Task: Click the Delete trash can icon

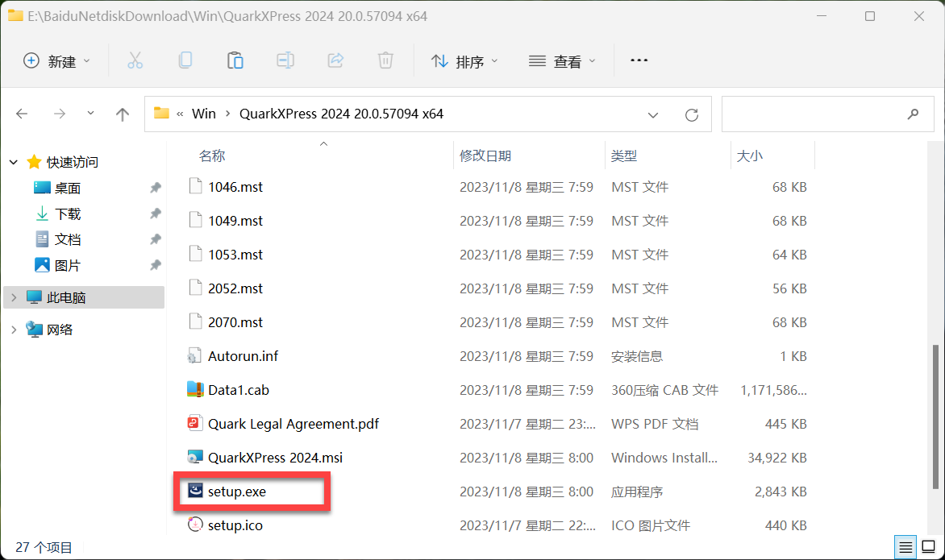Action: tap(385, 60)
